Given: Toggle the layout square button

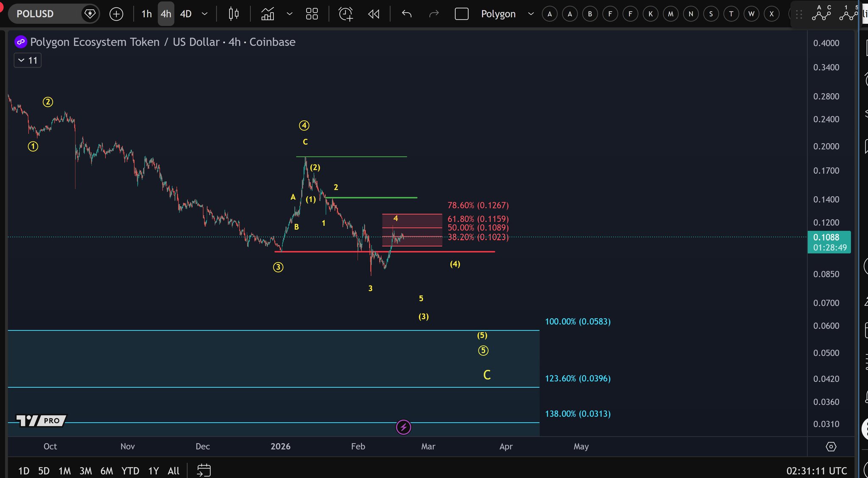Looking at the screenshot, I should point(462,14).
